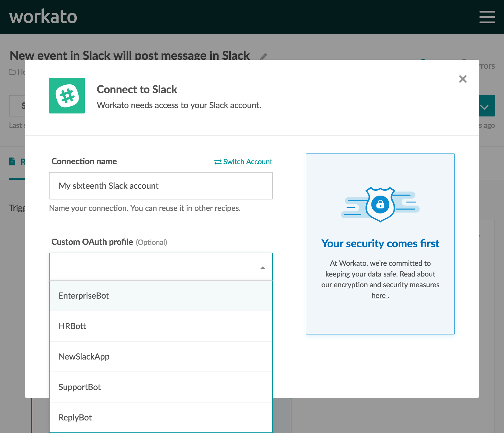
Task: Open the teal dropdown at the top right
Action: click(x=485, y=106)
